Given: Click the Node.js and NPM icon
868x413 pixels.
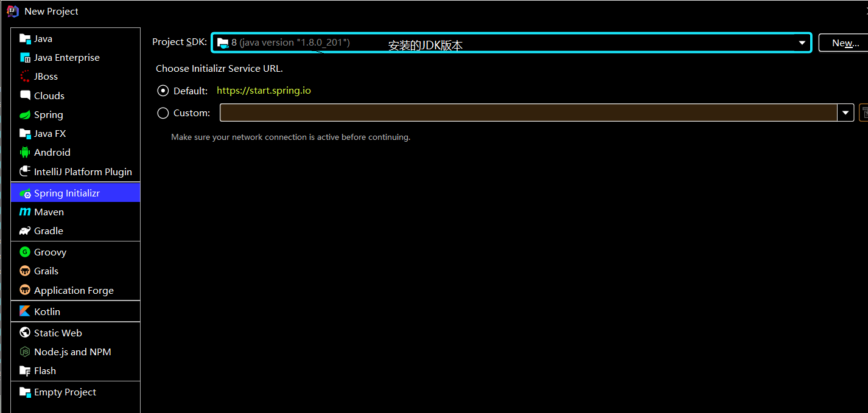Looking at the screenshot, I should [25, 352].
